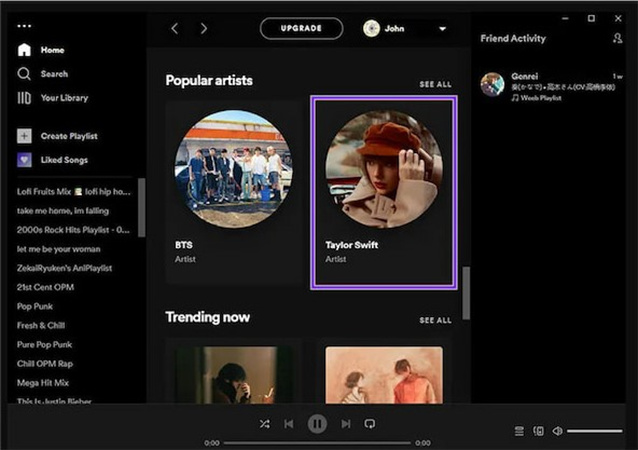
Task: Open the BTS artist card
Action: point(232,190)
